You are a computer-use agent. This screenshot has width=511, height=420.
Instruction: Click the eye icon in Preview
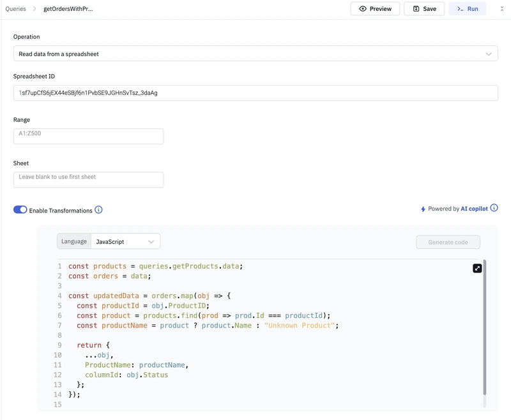point(363,9)
